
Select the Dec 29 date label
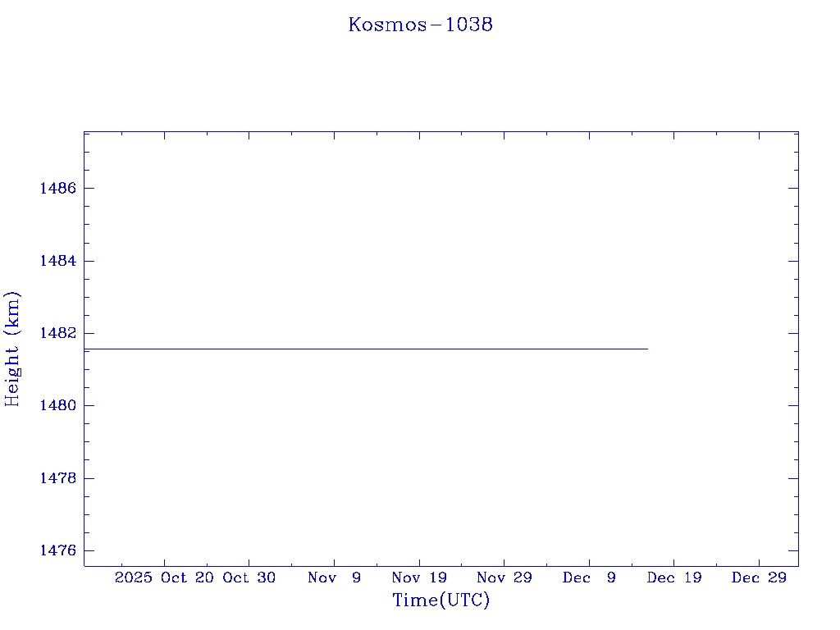point(759,577)
